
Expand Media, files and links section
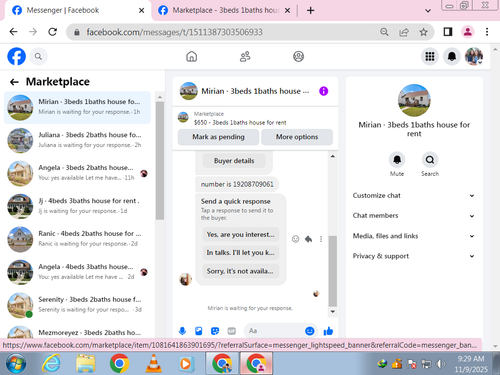coord(413,236)
